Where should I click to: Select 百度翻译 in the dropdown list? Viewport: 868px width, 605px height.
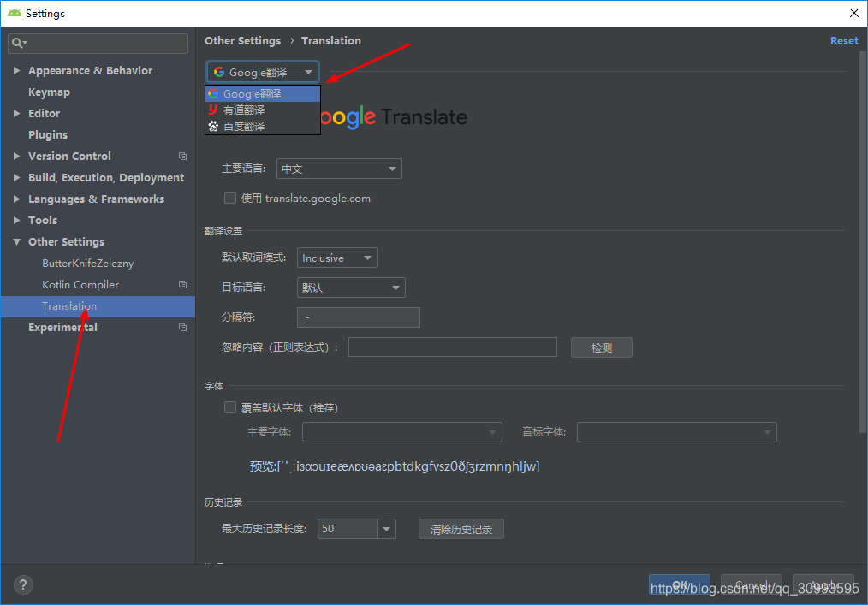tap(263, 126)
